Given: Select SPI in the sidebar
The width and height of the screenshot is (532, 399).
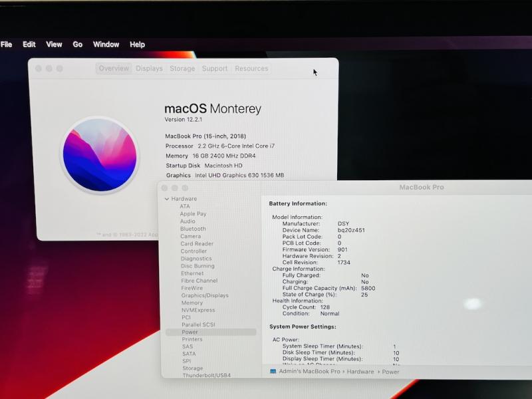Looking at the screenshot, I should tap(187, 361).
